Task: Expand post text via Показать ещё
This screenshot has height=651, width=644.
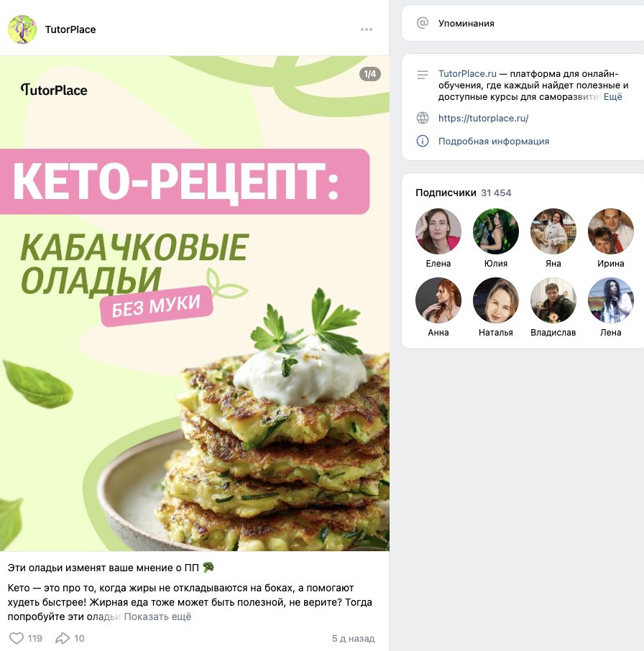Action: pyautogui.click(x=158, y=617)
